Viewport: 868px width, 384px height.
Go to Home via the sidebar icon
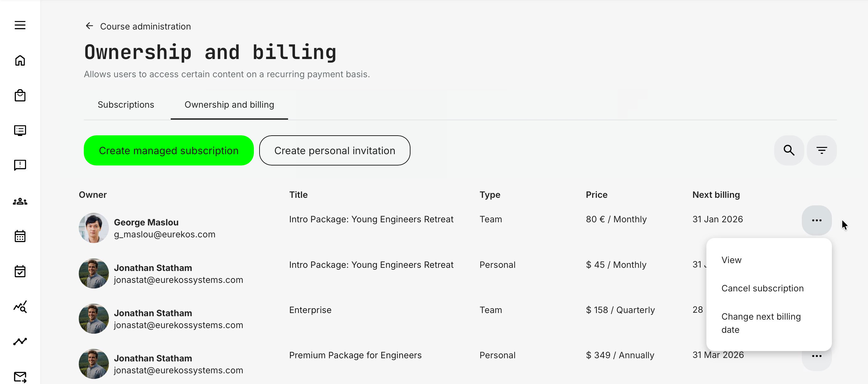click(x=20, y=61)
